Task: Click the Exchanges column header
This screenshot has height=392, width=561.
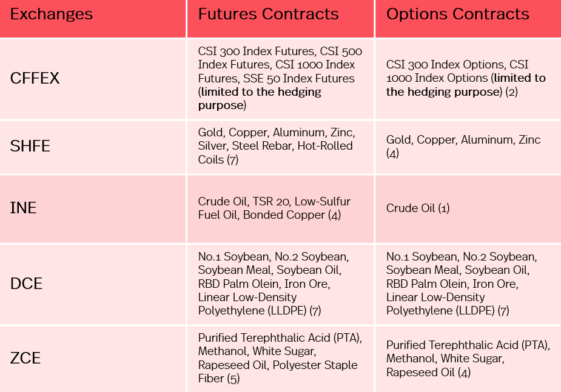Action: 52,15
